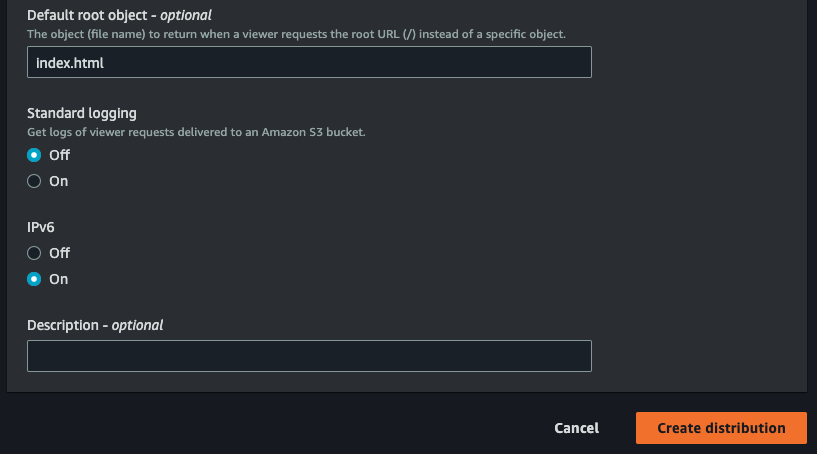
Task: Click the "Off" label text under IPv6
Action: (x=59, y=253)
